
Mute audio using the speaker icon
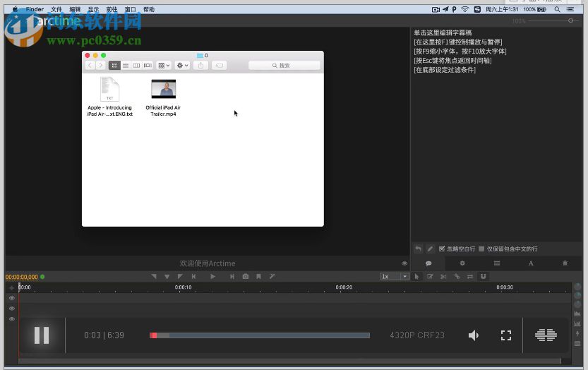tap(474, 335)
